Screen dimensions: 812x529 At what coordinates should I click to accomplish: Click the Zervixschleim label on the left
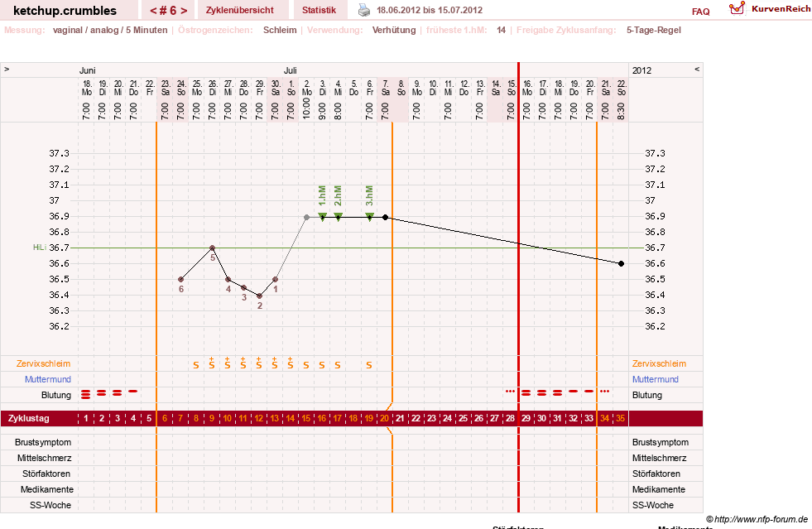(x=44, y=363)
